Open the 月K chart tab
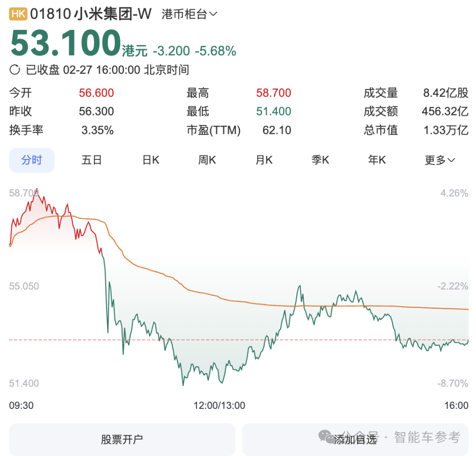Viewport: 476px width, 456px height. pos(264,160)
